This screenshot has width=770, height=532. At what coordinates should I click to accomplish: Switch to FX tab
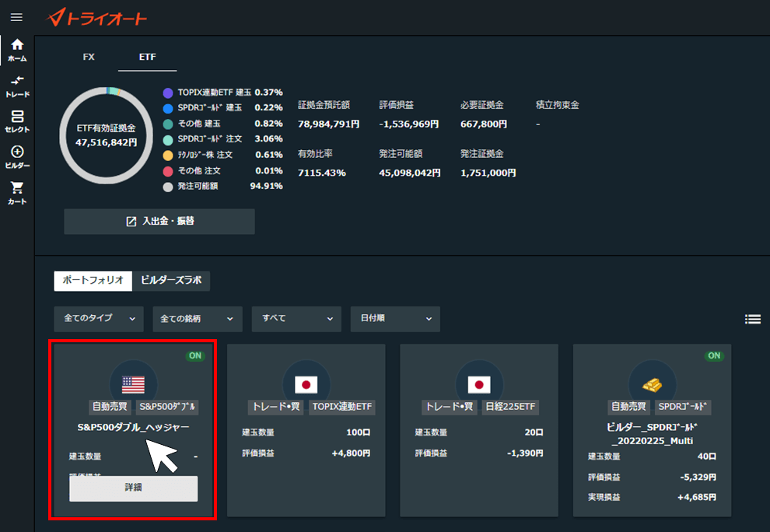click(89, 57)
